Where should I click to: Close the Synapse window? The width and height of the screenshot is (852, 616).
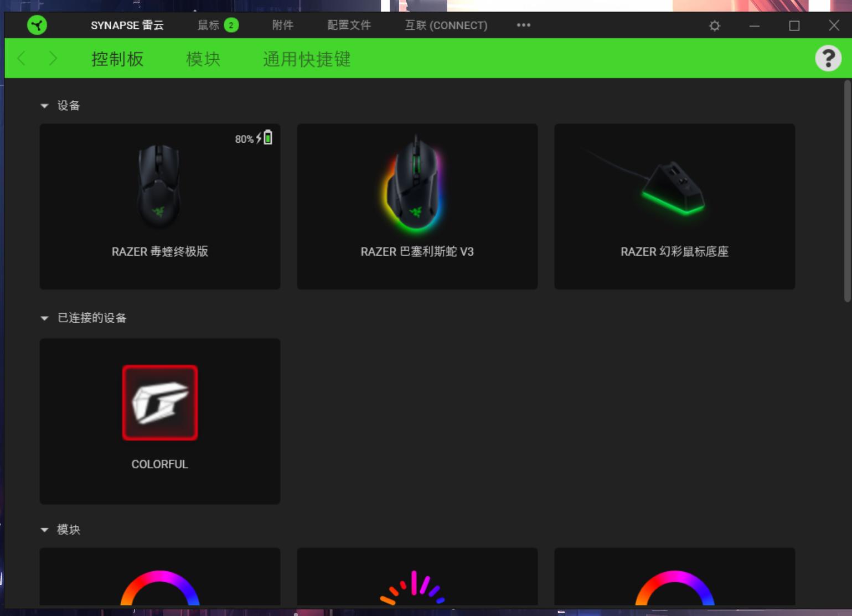pyautogui.click(x=834, y=25)
